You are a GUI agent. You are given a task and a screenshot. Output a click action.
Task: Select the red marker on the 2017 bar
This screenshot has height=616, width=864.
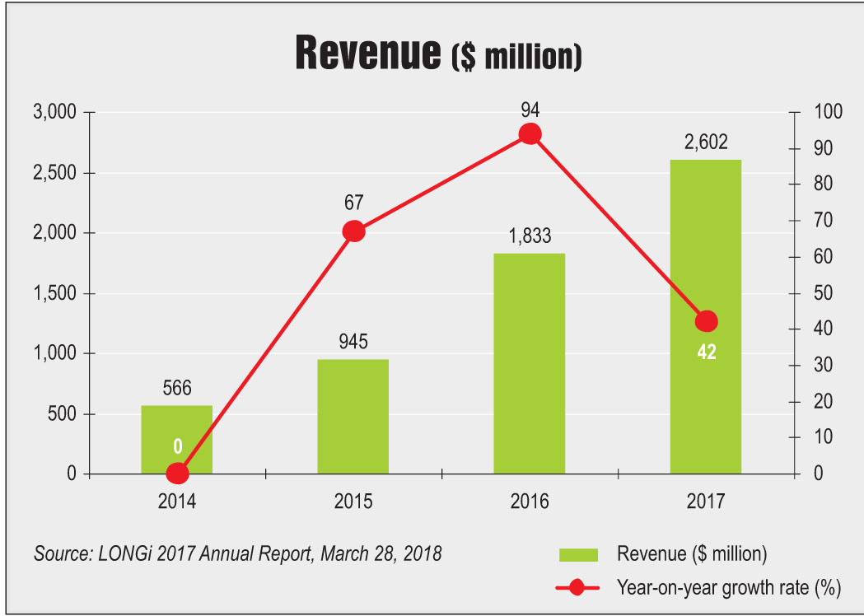pos(706,321)
